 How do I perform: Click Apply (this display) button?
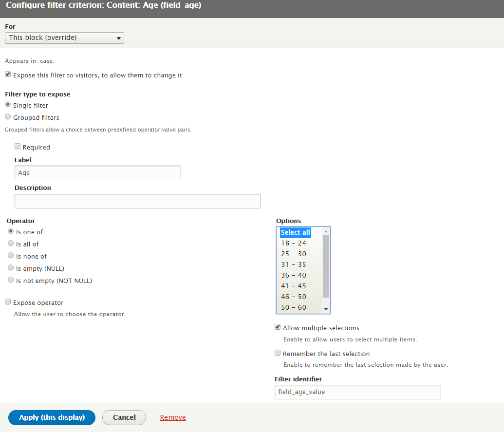click(51, 417)
